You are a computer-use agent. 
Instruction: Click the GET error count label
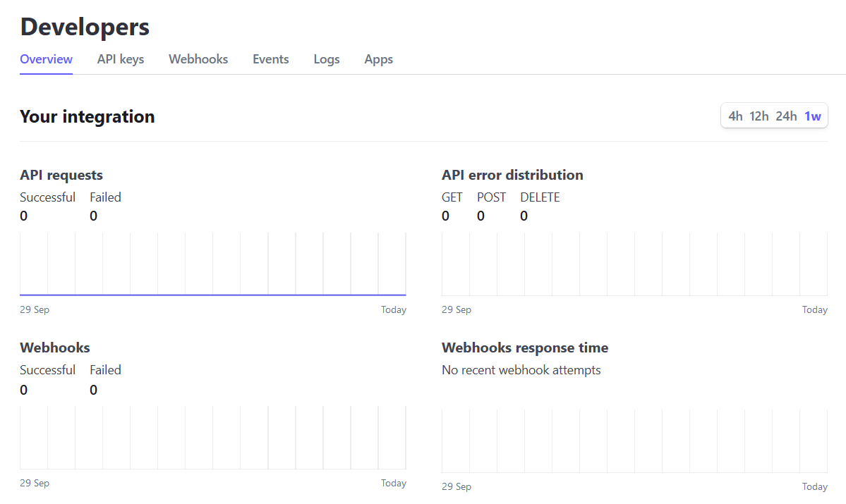[452, 197]
